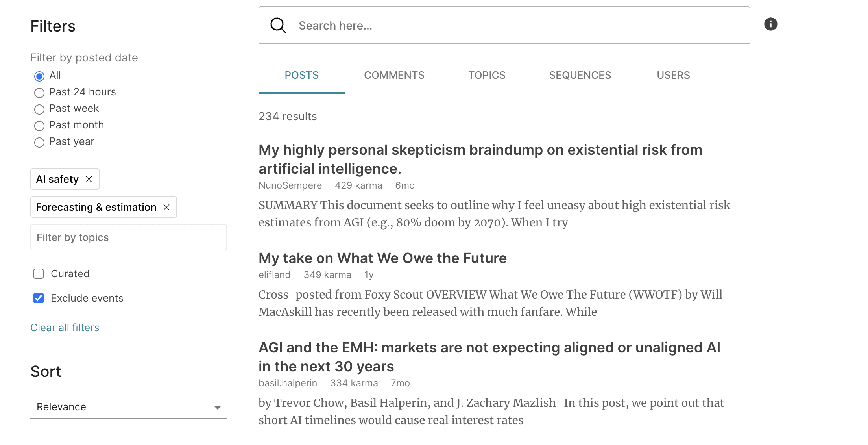This screenshot has width=868, height=445.
Task: Click the Filter by topics field
Action: (x=128, y=237)
